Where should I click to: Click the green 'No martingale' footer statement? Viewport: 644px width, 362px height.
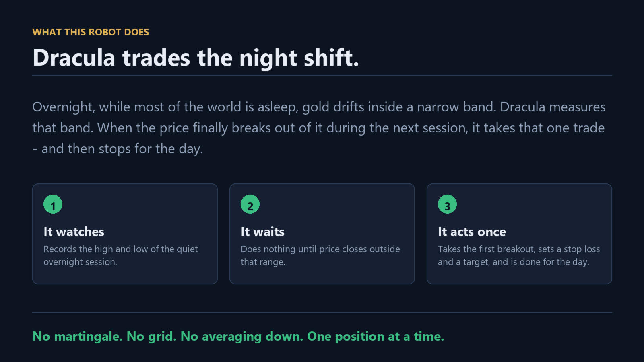(x=238, y=336)
